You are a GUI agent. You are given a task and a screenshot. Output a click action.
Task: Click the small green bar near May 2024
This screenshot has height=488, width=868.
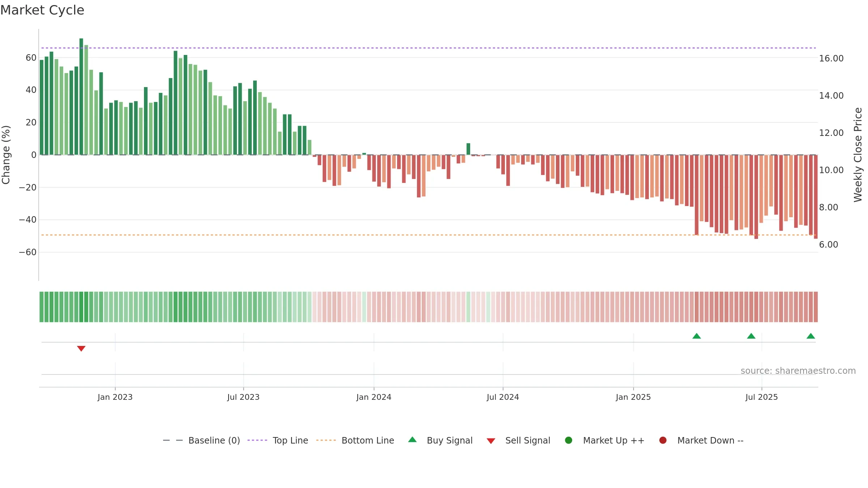click(x=468, y=149)
